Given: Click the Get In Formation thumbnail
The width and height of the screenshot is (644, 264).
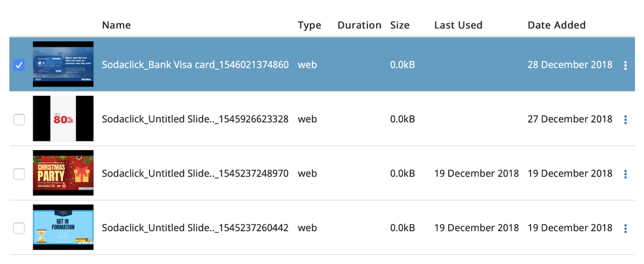Looking at the screenshot, I should 63,227.
